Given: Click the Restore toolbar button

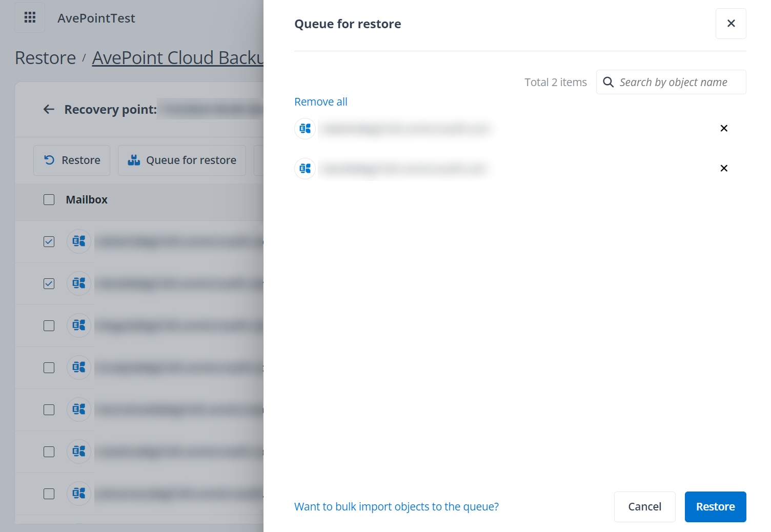Looking at the screenshot, I should click(x=72, y=160).
